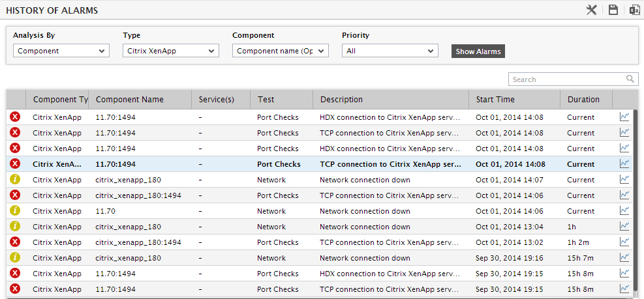Select bold 'Port Checks' test cell

[279, 164]
